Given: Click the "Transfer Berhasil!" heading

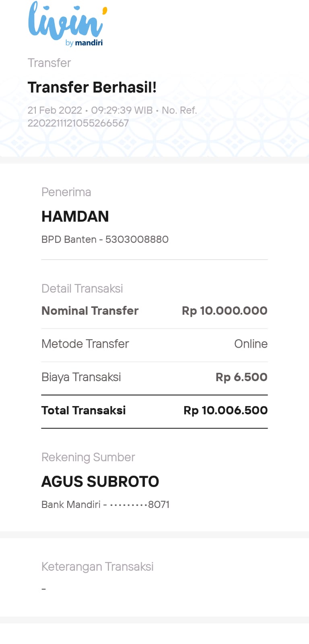Looking at the screenshot, I should pyautogui.click(x=92, y=87).
